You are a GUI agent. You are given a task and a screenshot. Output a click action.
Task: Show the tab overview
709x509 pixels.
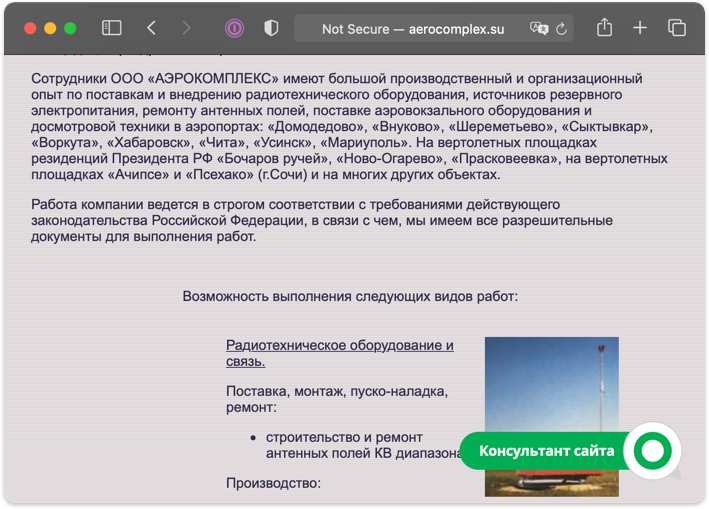676,29
